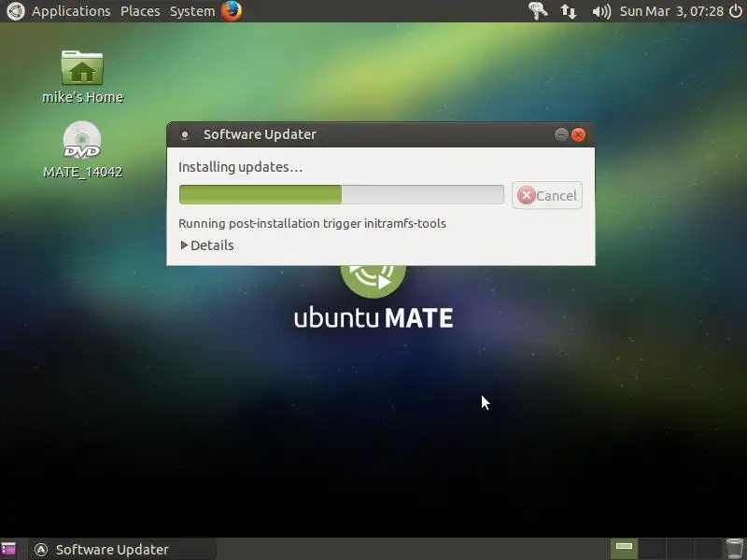Click Software Updater title bar menu icon

pos(185,134)
